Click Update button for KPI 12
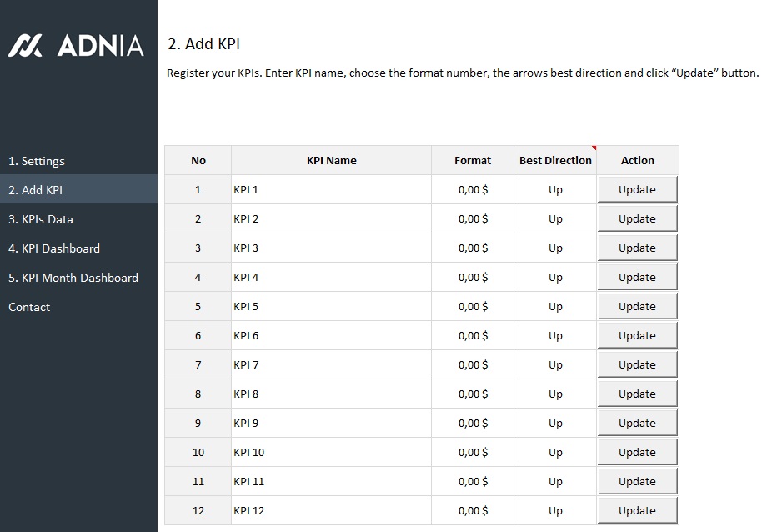This screenshot has width=767, height=532. 637,510
